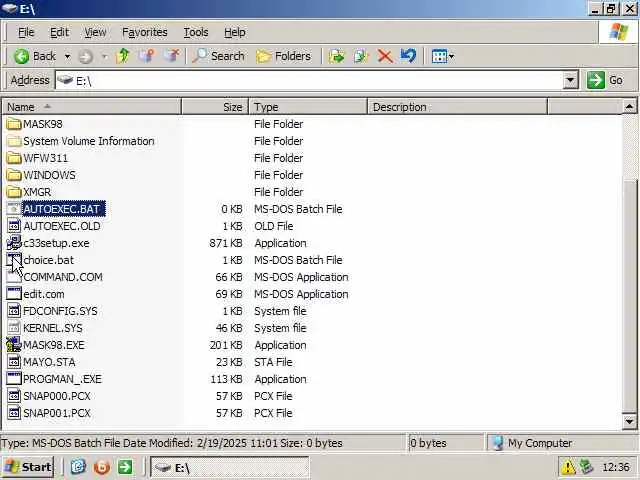
Task: Click the AUTOEXEC.OLD file icon
Action: tap(14, 226)
